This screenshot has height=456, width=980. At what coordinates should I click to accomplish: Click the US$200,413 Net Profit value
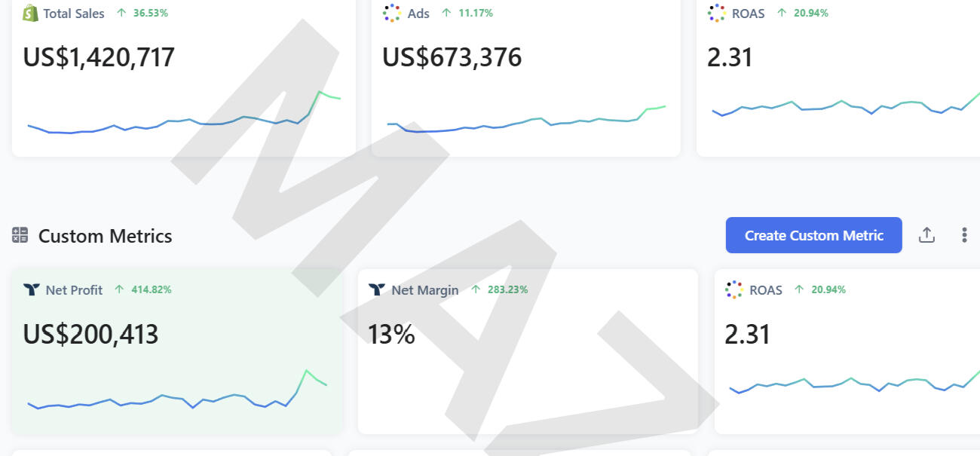click(x=90, y=334)
